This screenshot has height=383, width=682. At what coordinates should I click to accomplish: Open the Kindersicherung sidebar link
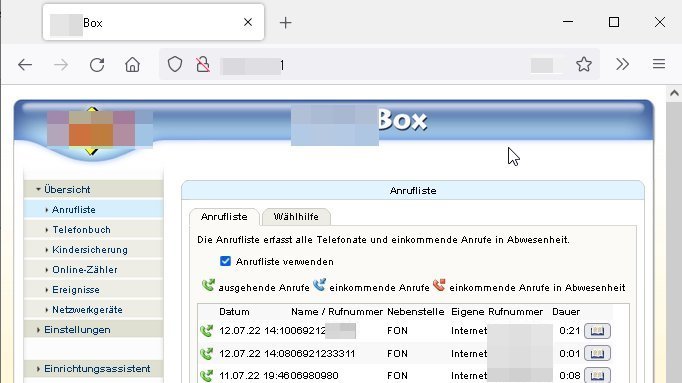tap(90, 250)
